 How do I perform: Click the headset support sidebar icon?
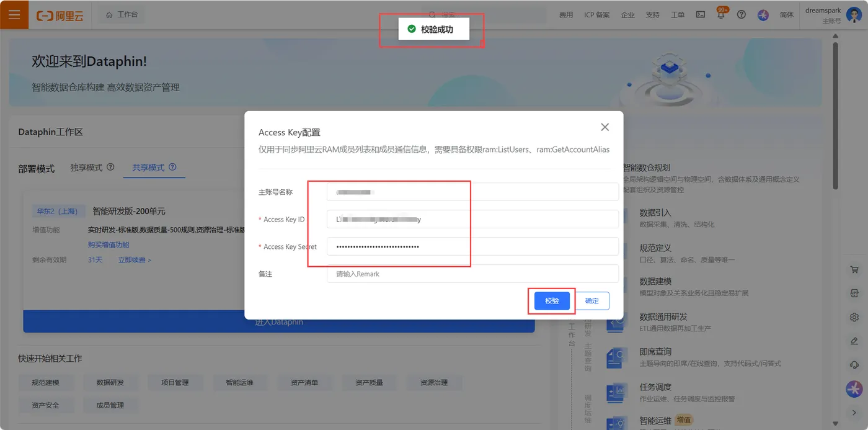[854, 365]
